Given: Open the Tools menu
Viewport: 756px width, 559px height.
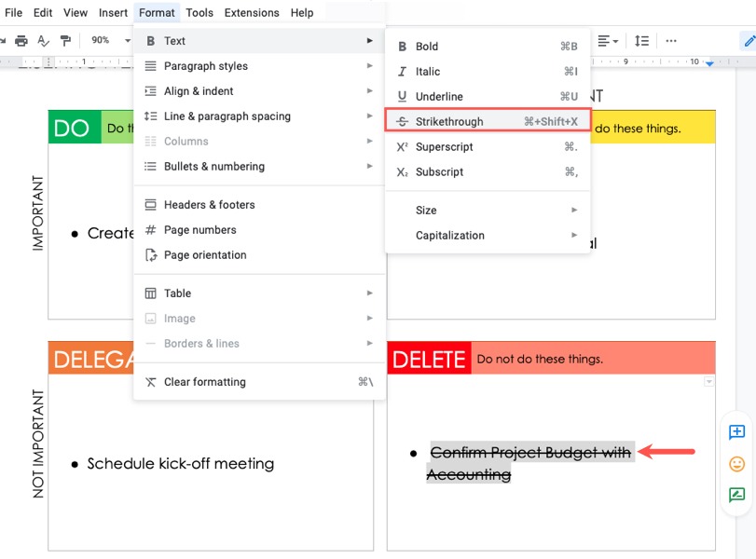Looking at the screenshot, I should 199,12.
